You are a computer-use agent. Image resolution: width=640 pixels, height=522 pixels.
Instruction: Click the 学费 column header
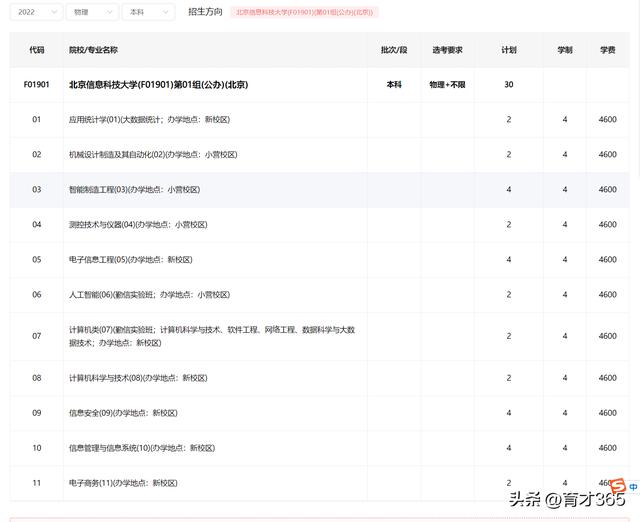(x=607, y=50)
